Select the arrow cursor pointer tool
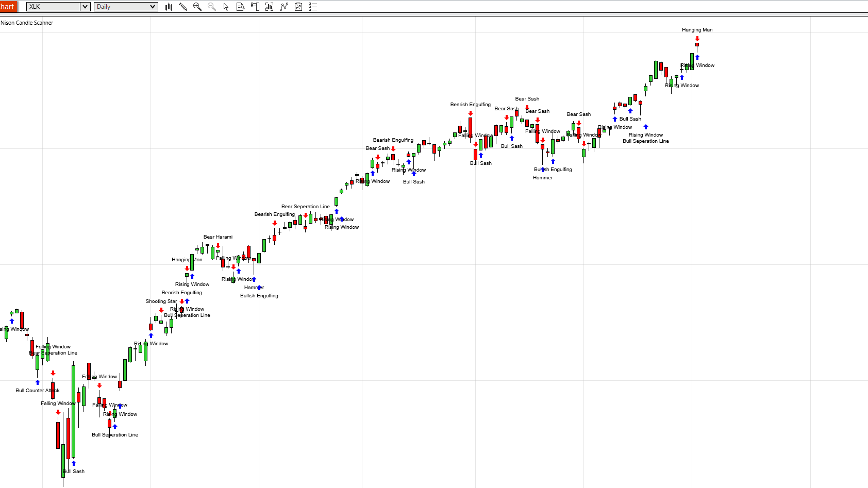Viewport: 868px width, 488px height. [226, 7]
